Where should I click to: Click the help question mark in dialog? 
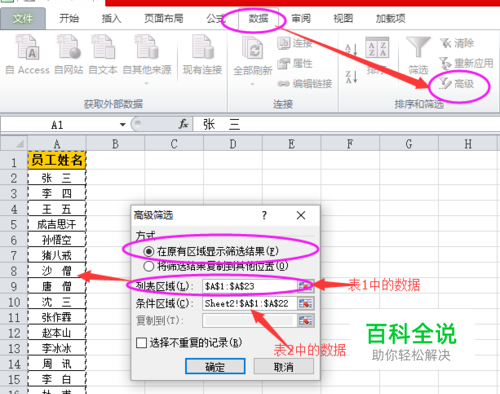[264, 215]
